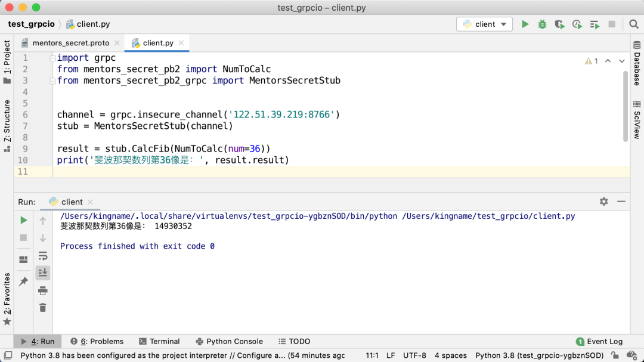Screen dimensions: 644x362
Task: Open the client.py path link in the console
Action: 488,216
